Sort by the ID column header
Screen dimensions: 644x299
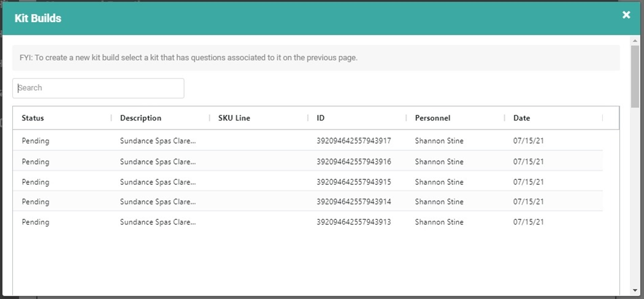point(321,118)
